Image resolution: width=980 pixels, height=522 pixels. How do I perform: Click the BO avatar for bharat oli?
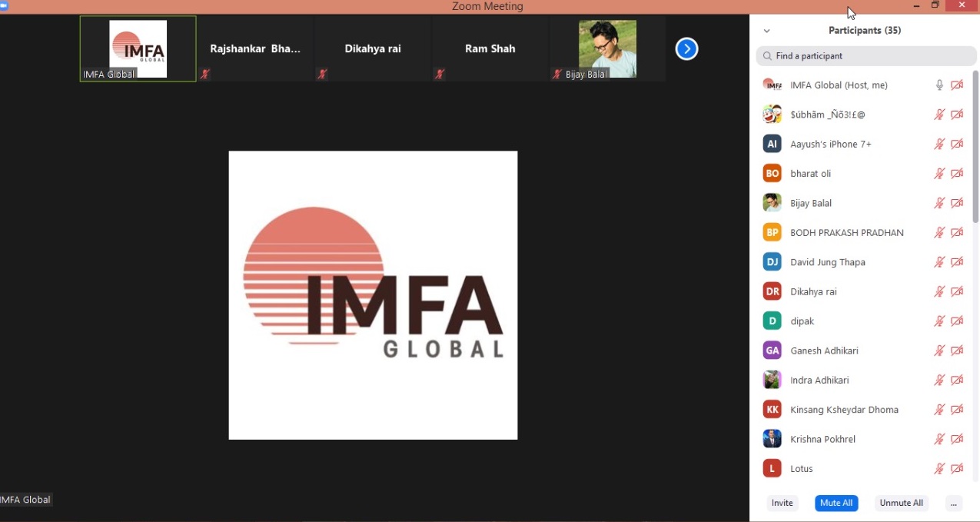[772, 174]
